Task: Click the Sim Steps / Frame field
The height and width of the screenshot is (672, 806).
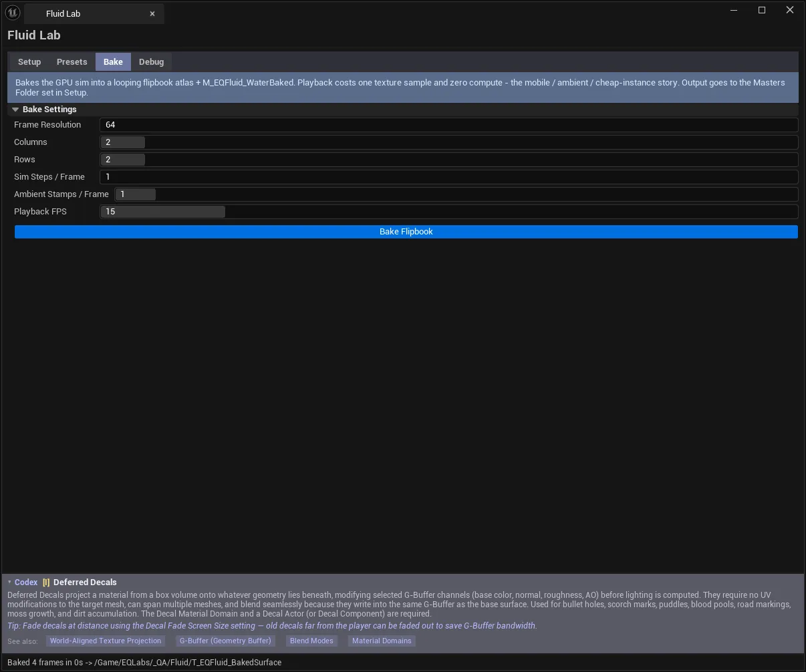Action: pos(448,177)
